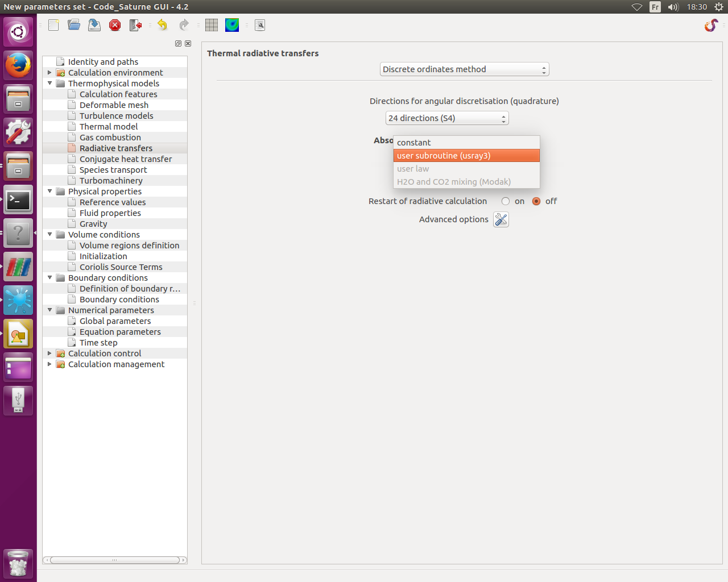
Task: Open Advanced options tools icon
Action: click(500, 219)
